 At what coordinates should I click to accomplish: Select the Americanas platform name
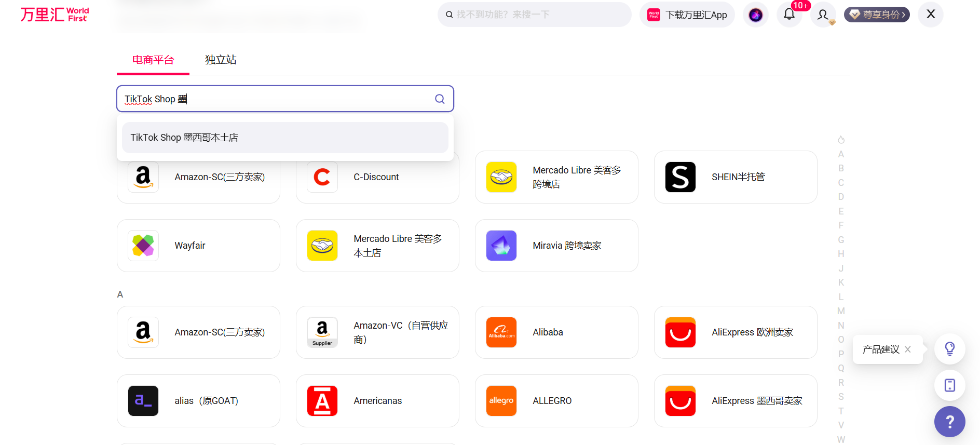378,401
